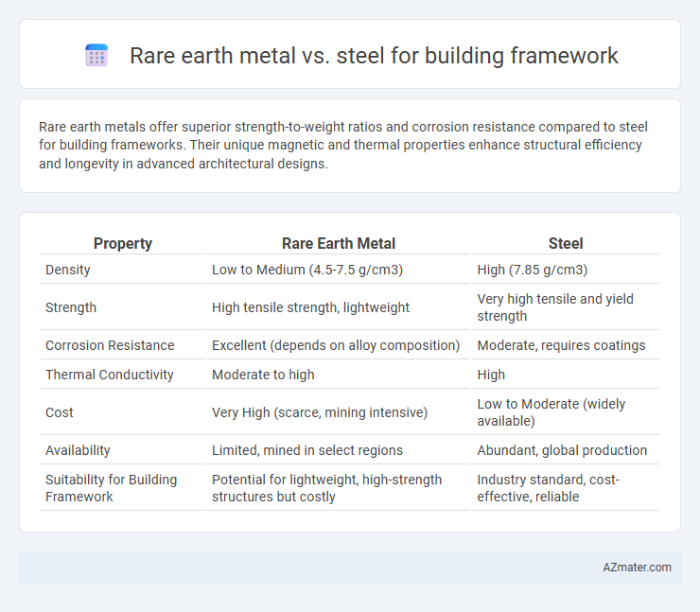Click the 'Steel' column header
The image size is (700, 612).
click(x=566, y=243)
